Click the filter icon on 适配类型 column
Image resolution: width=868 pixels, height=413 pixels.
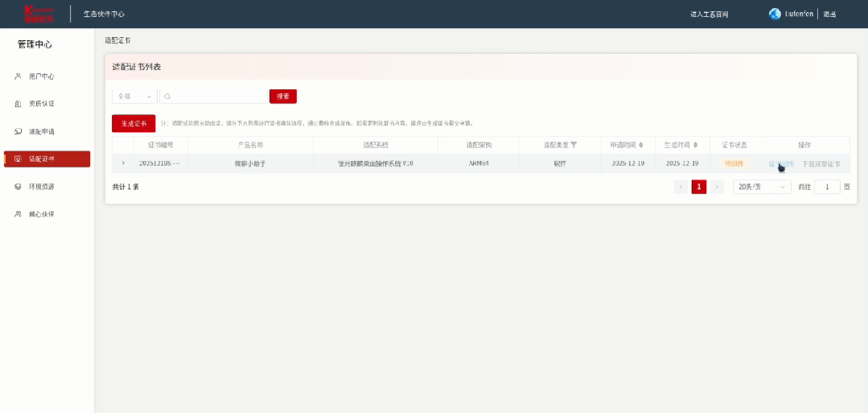pyautogui.click(x=574, y=145)
